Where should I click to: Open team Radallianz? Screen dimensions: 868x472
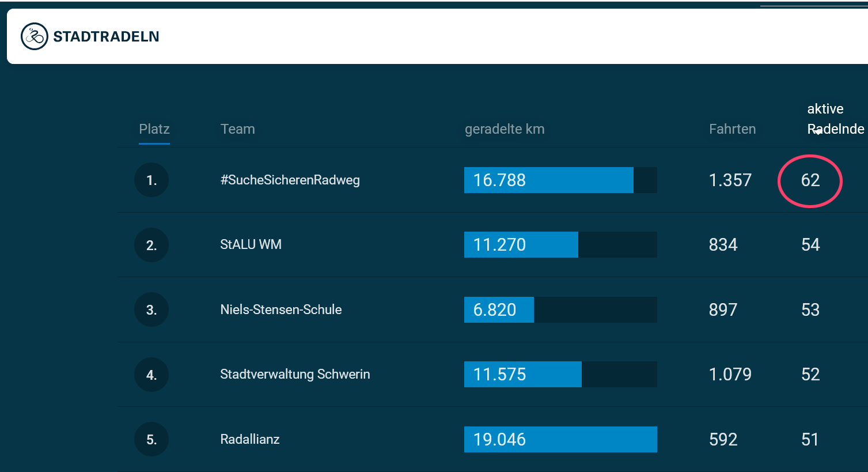250,439
